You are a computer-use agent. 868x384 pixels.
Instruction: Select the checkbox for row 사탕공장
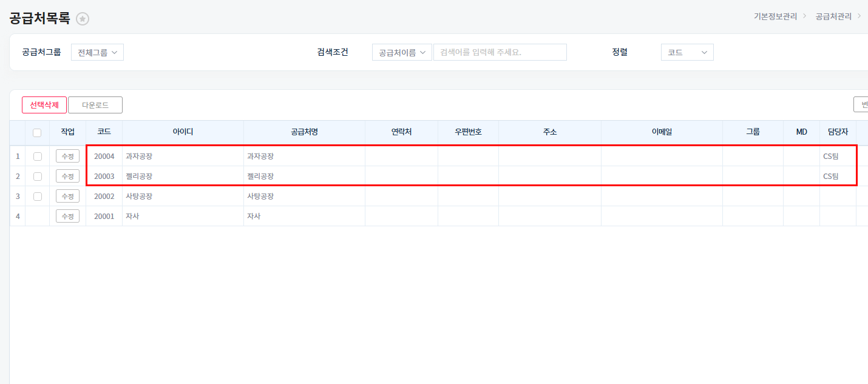(38, 197)
